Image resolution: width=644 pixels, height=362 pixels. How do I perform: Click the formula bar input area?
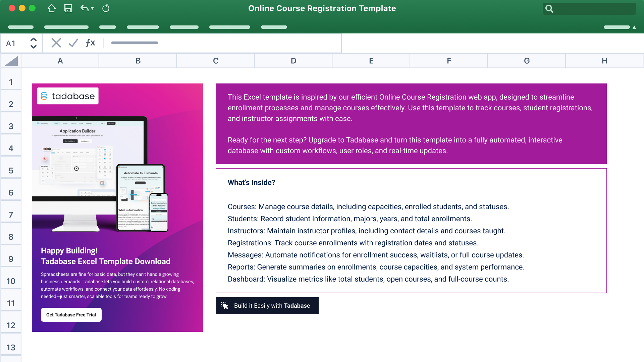[222, 43]
